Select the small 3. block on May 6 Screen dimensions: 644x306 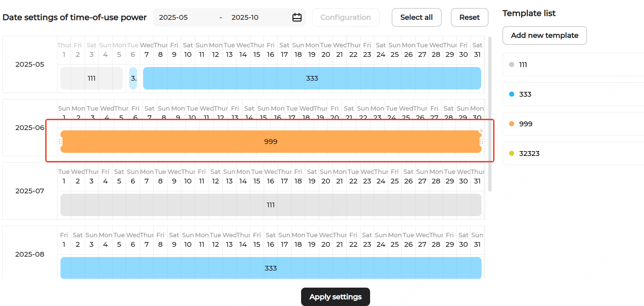[x=133, y=78]
